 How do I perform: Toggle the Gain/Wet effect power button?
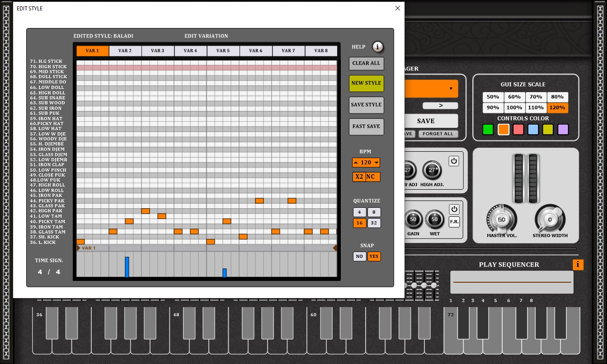pos(454,209)
